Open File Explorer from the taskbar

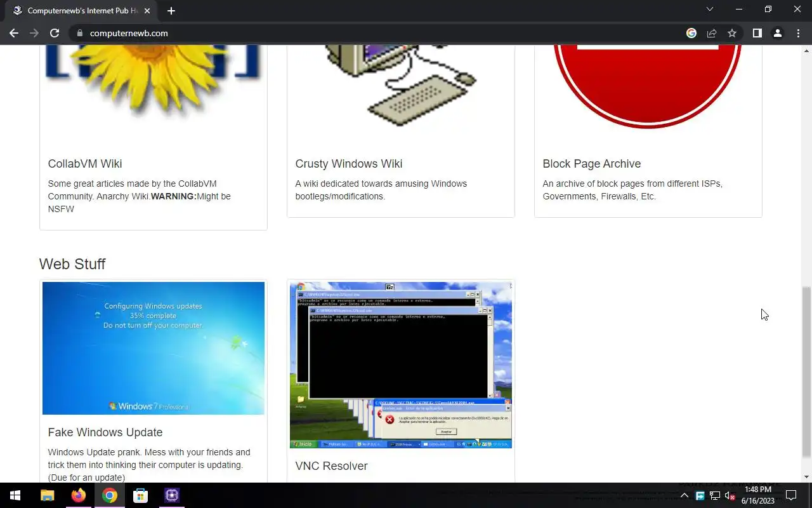tap(48, 495)
